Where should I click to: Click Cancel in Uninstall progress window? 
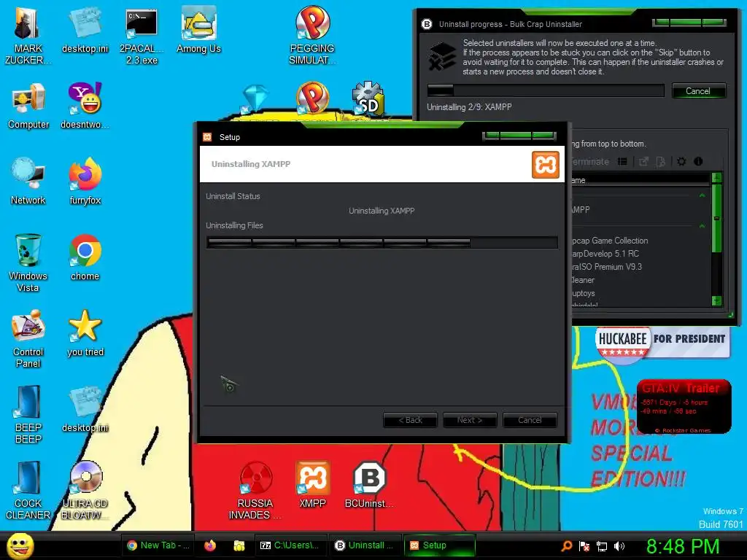tap(698, 91)
